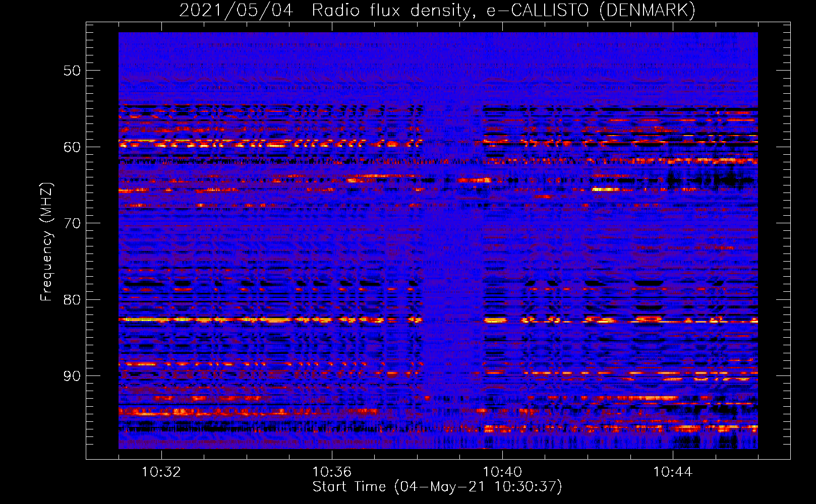Click the 'Start Time (04-May-21 10:30:37)' label
Image resolution: width=816 pixels, height=504 pixels.
point(437,487)
